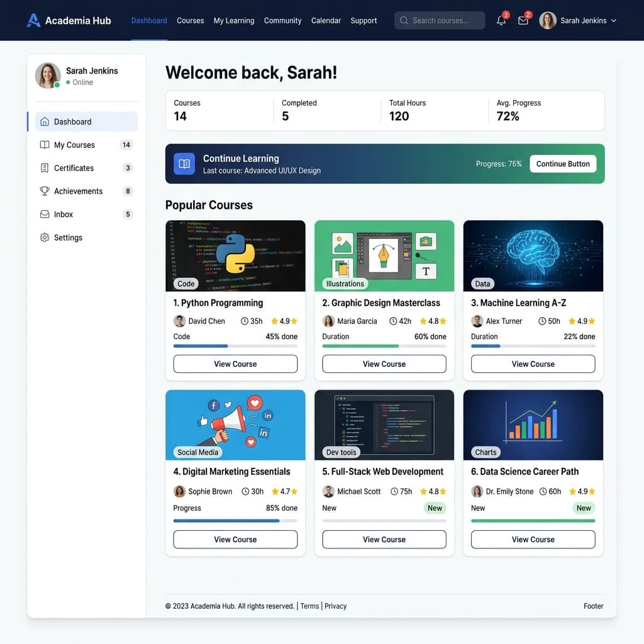Click the 'Avg. Progress' 72% stat

pyautogui.click(x=518, y=110)
